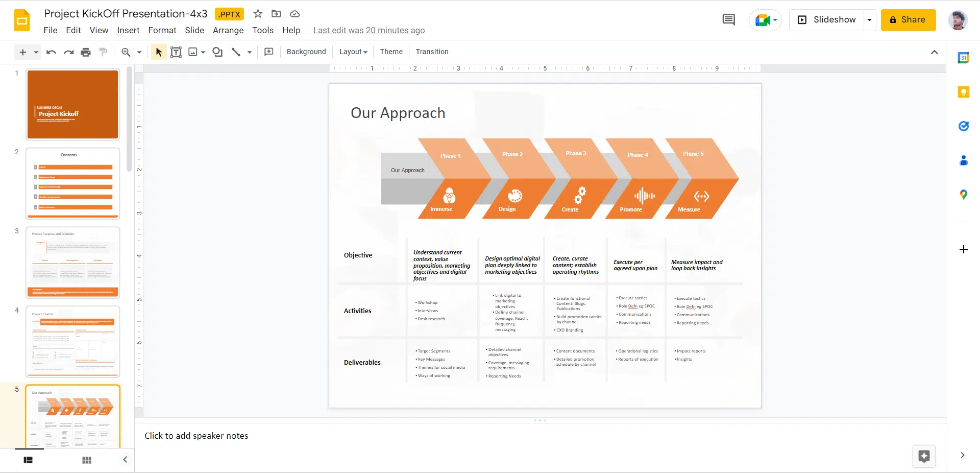980x473 pixels.
Task: Hide the menus with chevron
Action: pos(934,52)
